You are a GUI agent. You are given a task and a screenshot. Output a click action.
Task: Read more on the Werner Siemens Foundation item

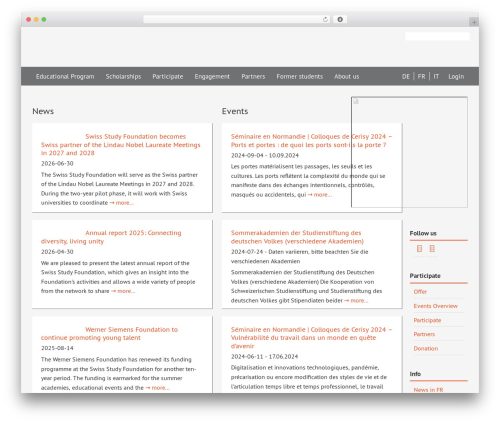coord(158,388)
